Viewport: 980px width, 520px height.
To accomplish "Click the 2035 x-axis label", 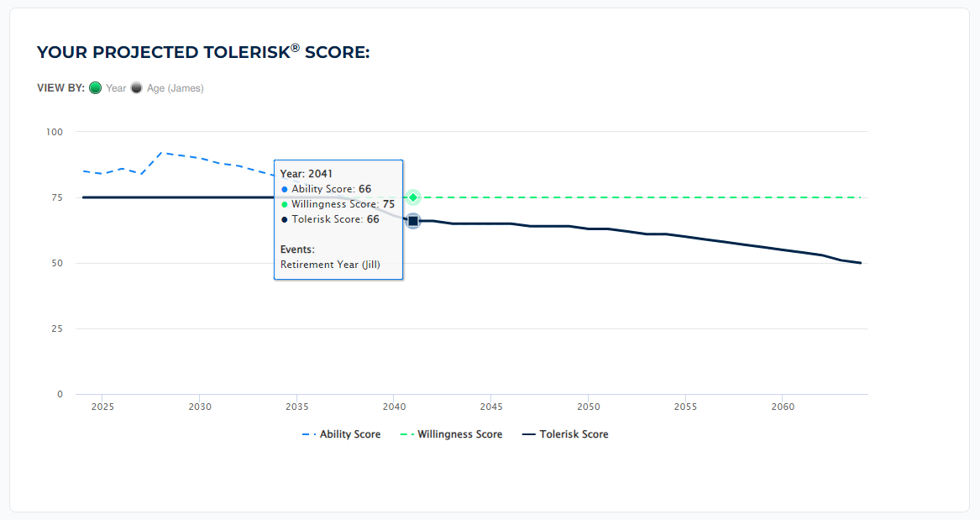I will coord(297,407).
